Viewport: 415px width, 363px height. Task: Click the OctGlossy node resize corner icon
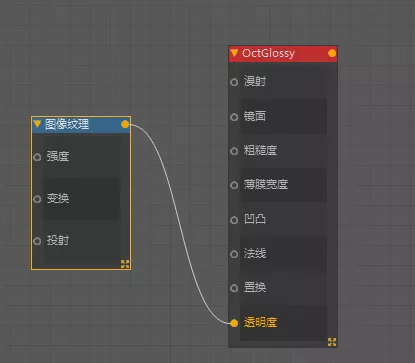coord(332,342)
